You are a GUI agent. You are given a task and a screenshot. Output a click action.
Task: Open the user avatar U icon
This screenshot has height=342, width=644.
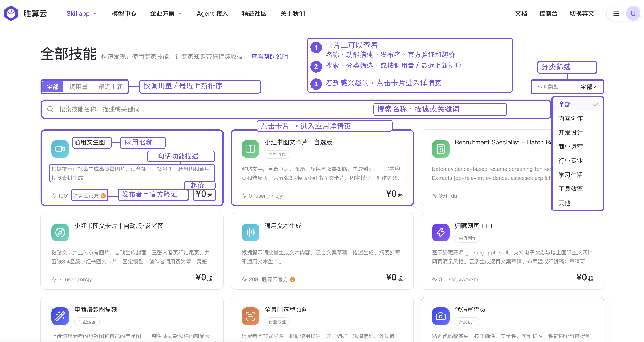(633, 13)
